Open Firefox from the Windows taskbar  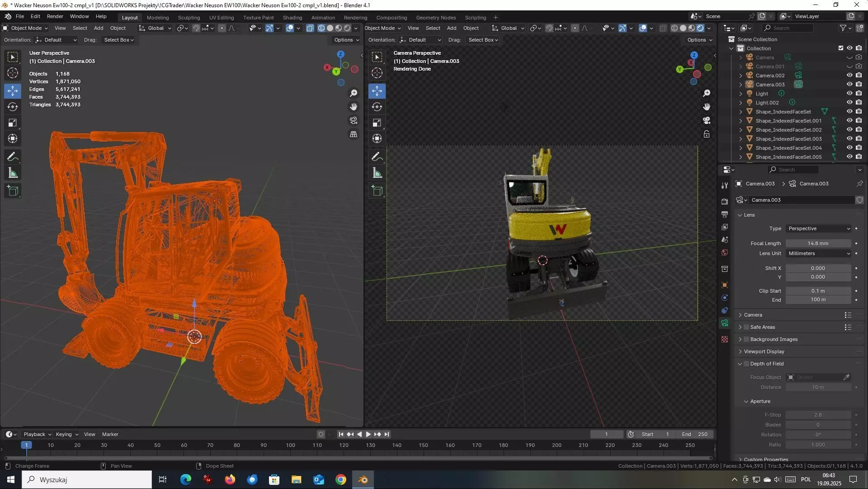tap(230, 480)
